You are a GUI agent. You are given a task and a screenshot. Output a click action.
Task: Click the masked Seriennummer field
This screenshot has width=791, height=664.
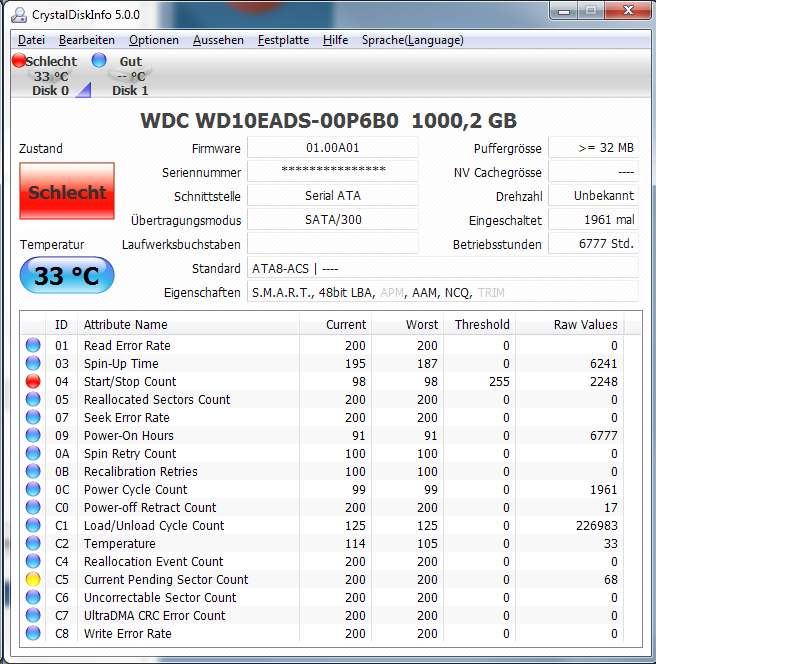[x=332, y=172]
